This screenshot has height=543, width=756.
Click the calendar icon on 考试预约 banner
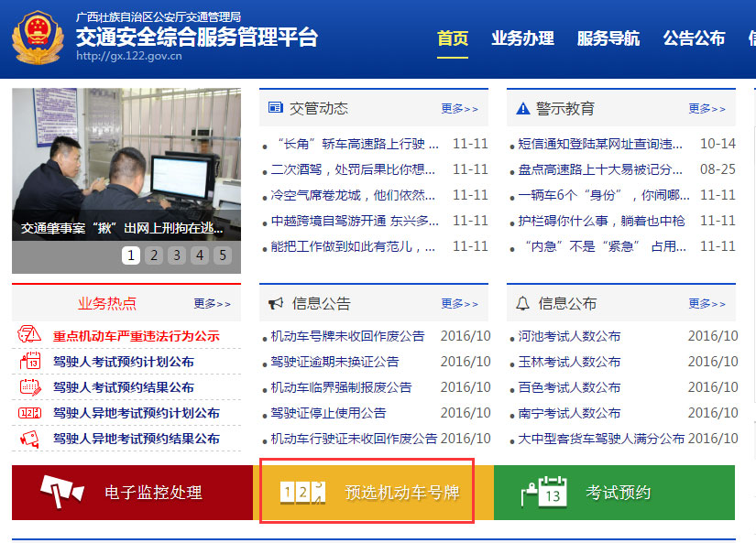pyautogui.click(x=545, y=493)
